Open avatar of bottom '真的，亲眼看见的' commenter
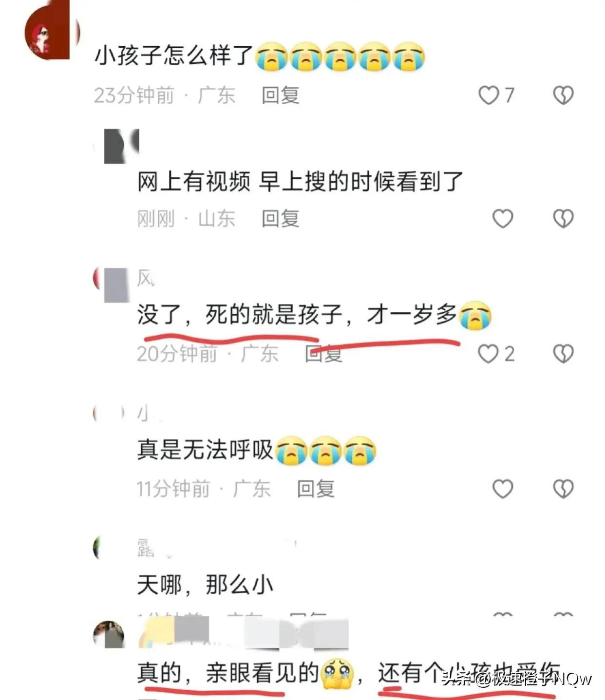Screen dimensions: 605x700 click(109, 634)
